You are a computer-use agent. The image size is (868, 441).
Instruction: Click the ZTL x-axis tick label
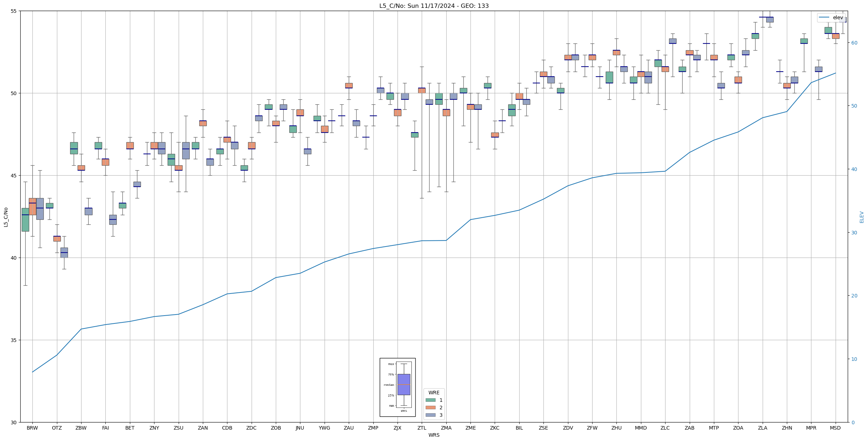click(422, 428)
